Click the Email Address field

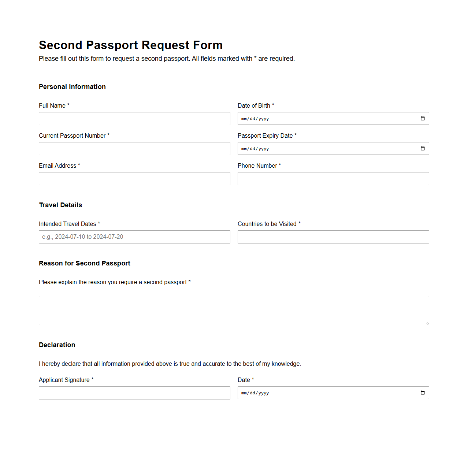coord(134,178)
